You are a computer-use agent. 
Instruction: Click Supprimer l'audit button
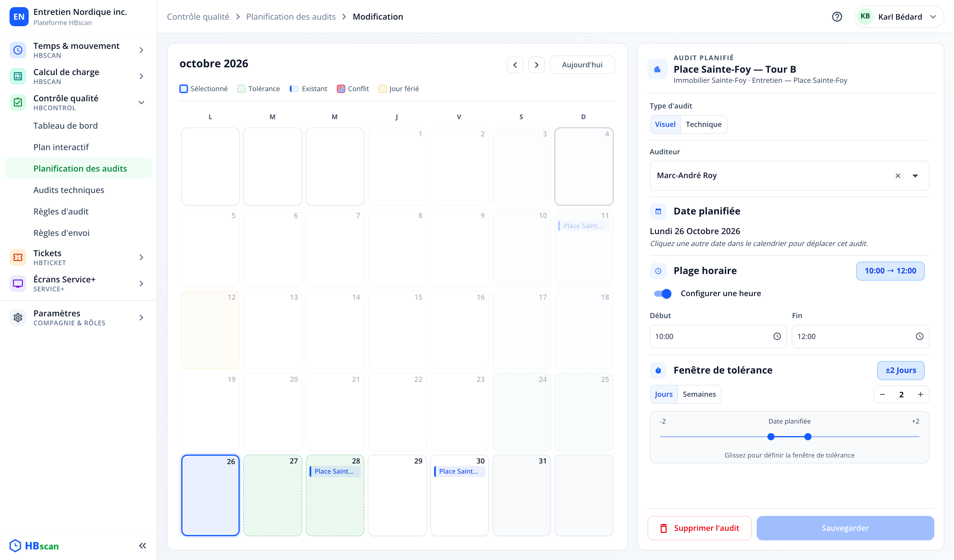click(x=699, y=528)
